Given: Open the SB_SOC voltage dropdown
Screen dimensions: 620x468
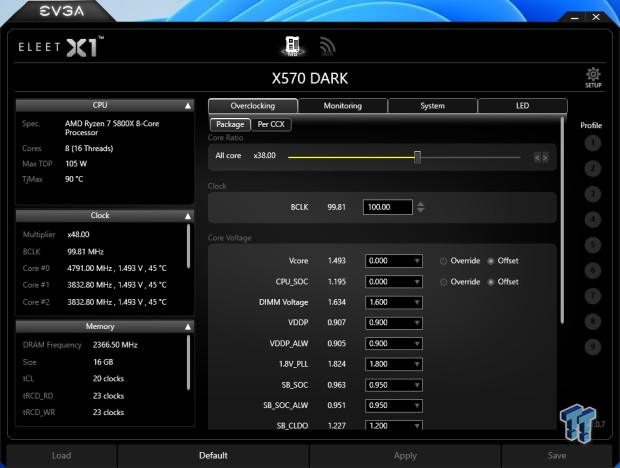Looking at the screenshot, I should click(x=393, y=385).
